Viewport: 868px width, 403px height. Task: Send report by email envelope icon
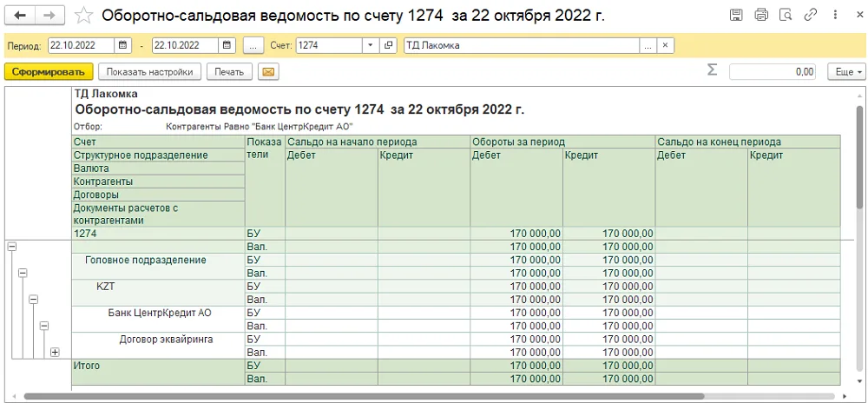268,71
